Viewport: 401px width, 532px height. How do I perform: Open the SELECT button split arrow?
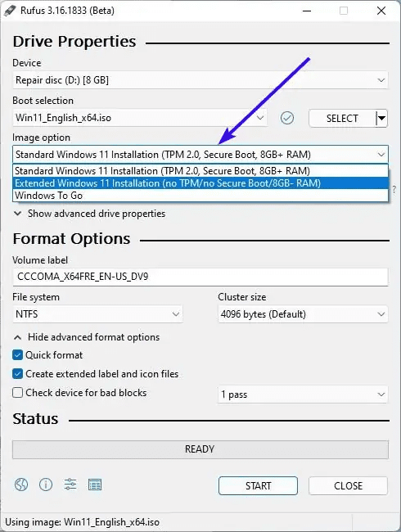[x=381, y=119]
